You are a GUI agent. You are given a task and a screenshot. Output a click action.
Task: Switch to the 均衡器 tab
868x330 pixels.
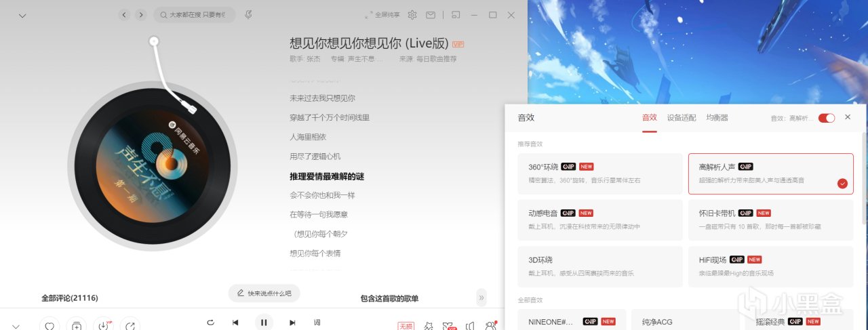717,117
